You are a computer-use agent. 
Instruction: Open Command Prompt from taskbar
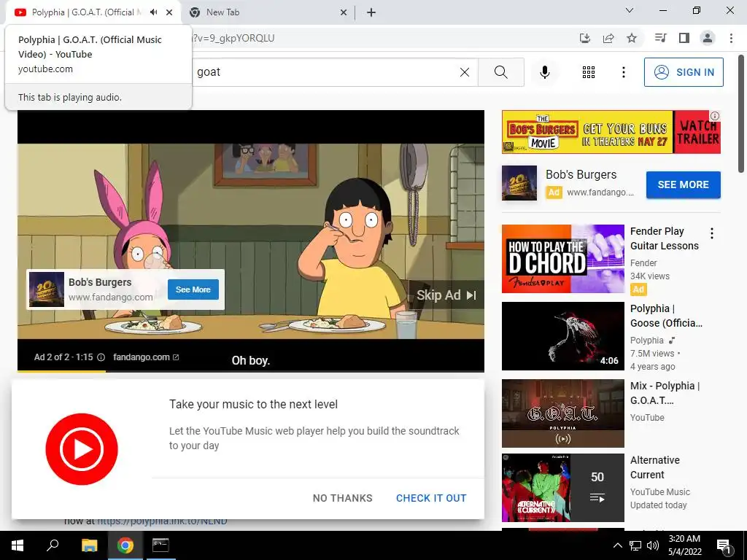pos(160,545)
